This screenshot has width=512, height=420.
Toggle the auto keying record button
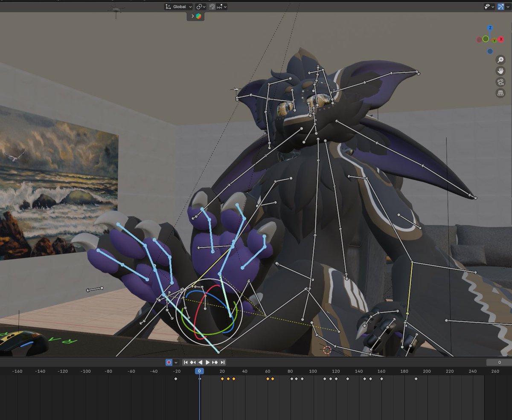169,362
